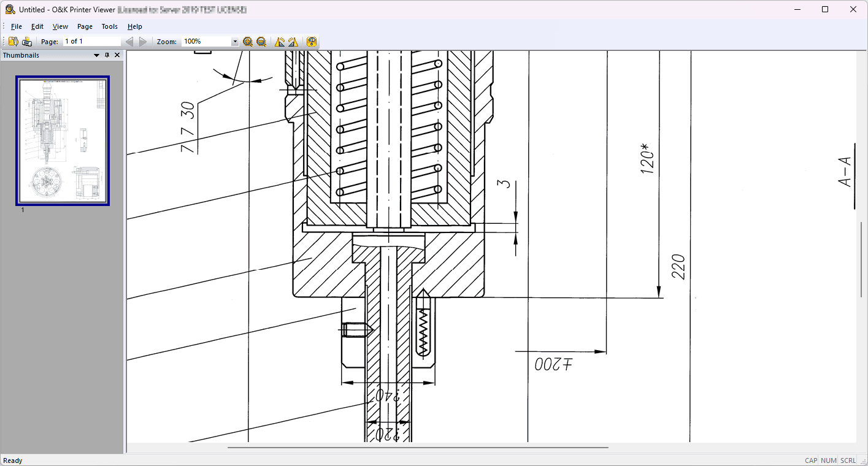Rotate page clockwise icon
Screen dimensions: 868x466
pos(293,42)
